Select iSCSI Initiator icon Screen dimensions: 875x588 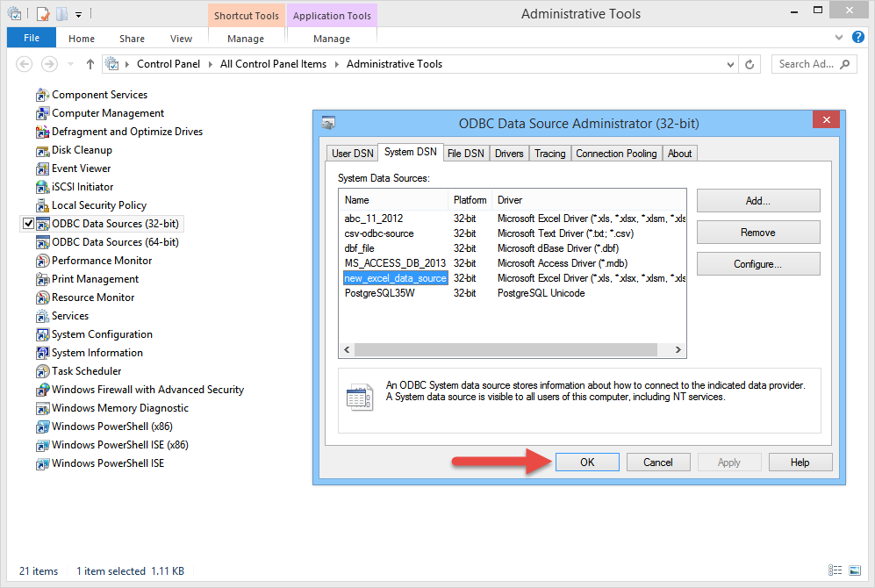tap(42, 187)
